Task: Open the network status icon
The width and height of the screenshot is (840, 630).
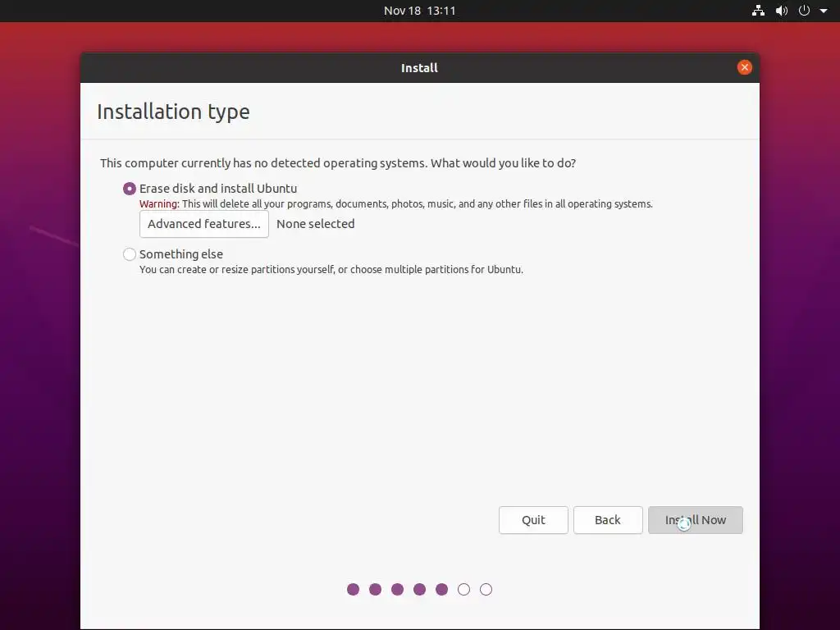Action: 758,11
